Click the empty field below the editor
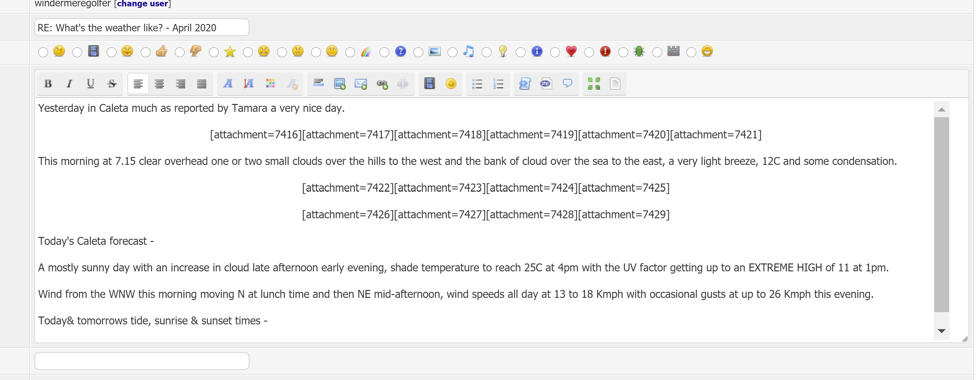The image size is (980, 380). pyautogui.click(x=142, y=361)
